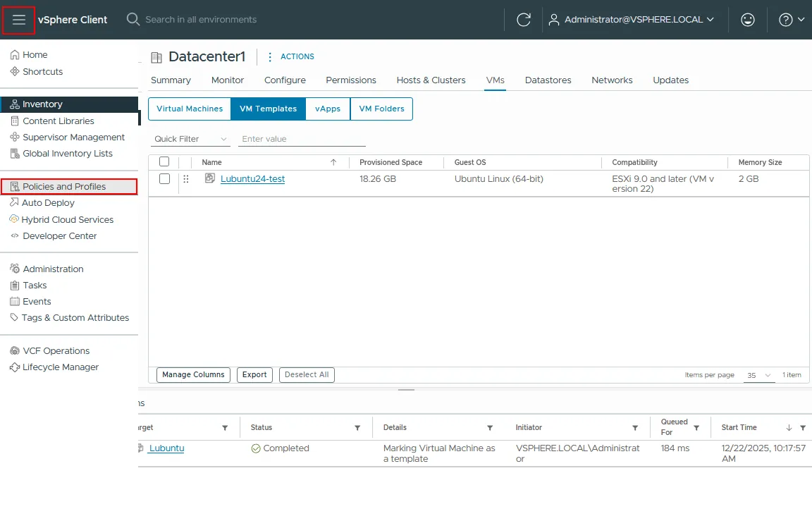Viewport: 812px width, 521px height.
Task: Sort templates by Name arrow
Action: pyautogui.click(x=333, y=162)
